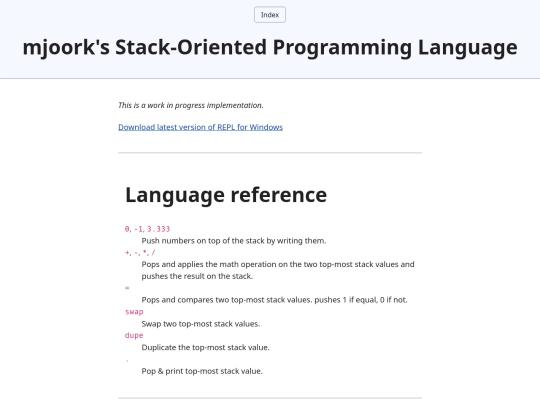Click "Duplicate the top-most stack value" description
This screenshot has width=540, height=405.
point(206,347)
